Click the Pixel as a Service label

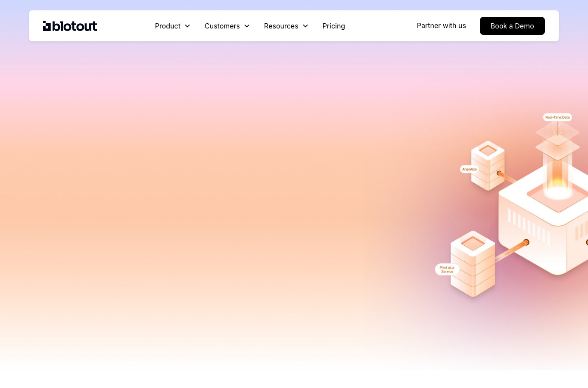pyautogui.click(x=447, y=269)
